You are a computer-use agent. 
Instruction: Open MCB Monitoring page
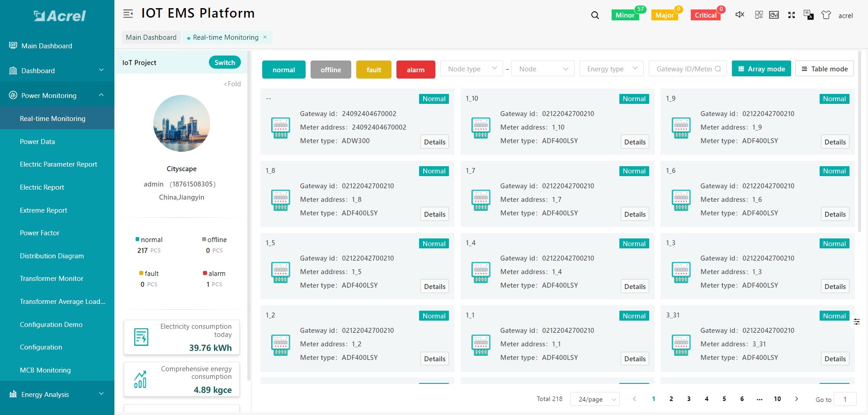[45, 370]
